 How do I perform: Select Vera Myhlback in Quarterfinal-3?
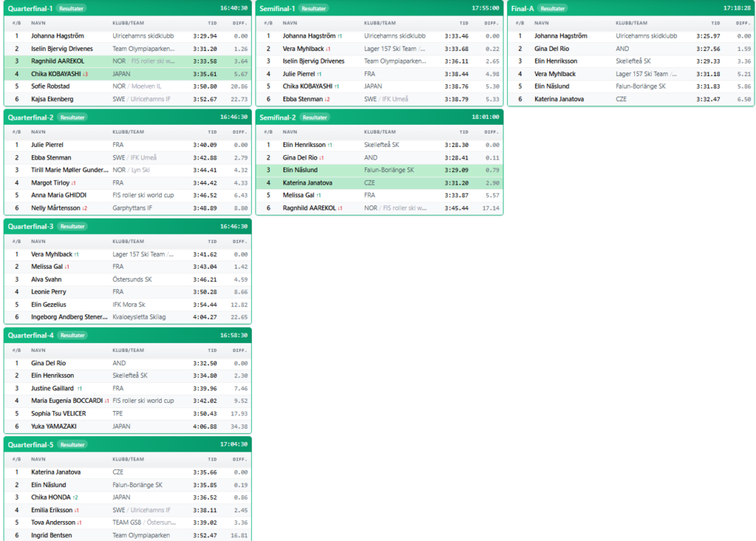pyautogui.click(x=128, y=254)
